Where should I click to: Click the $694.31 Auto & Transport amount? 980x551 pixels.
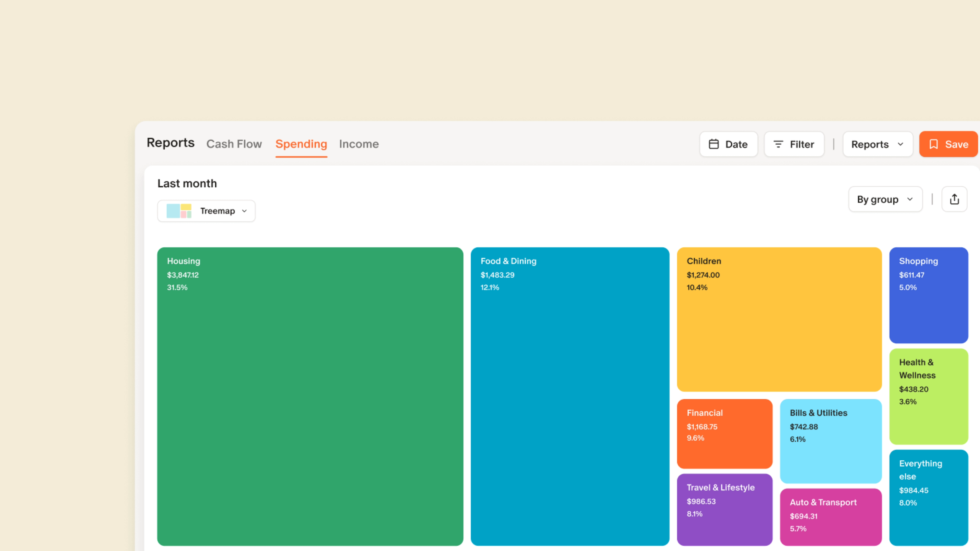click(804, 516)
